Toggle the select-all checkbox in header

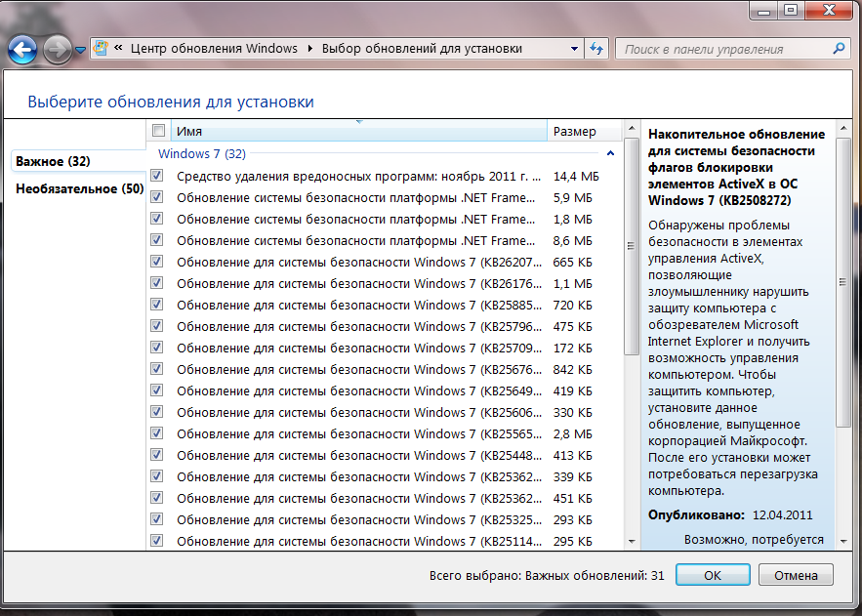[158, 131]
